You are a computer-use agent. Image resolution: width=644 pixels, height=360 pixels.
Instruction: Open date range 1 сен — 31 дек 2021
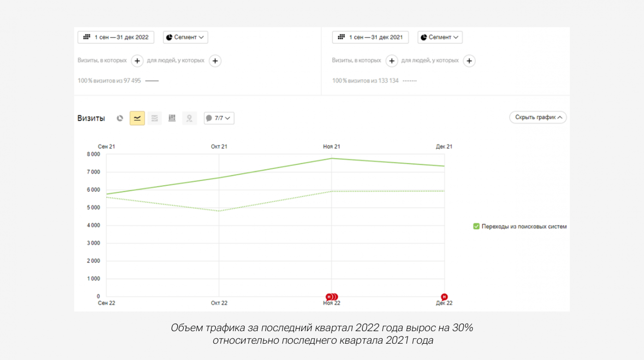(x=370, y=37)
